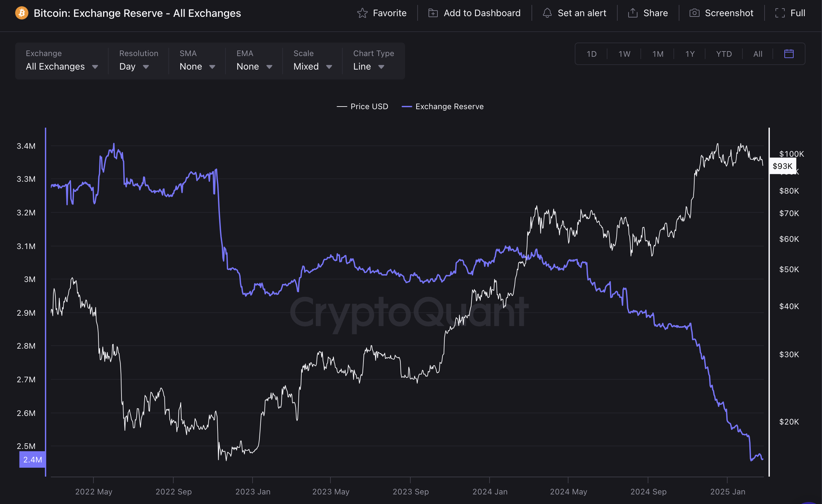Screen dimensions: 822x504
Task: Open the SMA dropdown showing None
Action: (197, 61)
